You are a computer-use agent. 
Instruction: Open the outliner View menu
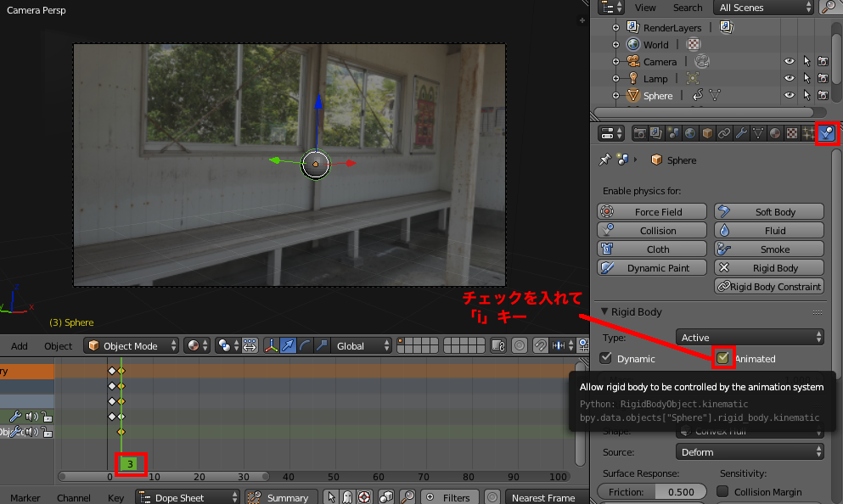pyautogui.click(x=645, y=8)
